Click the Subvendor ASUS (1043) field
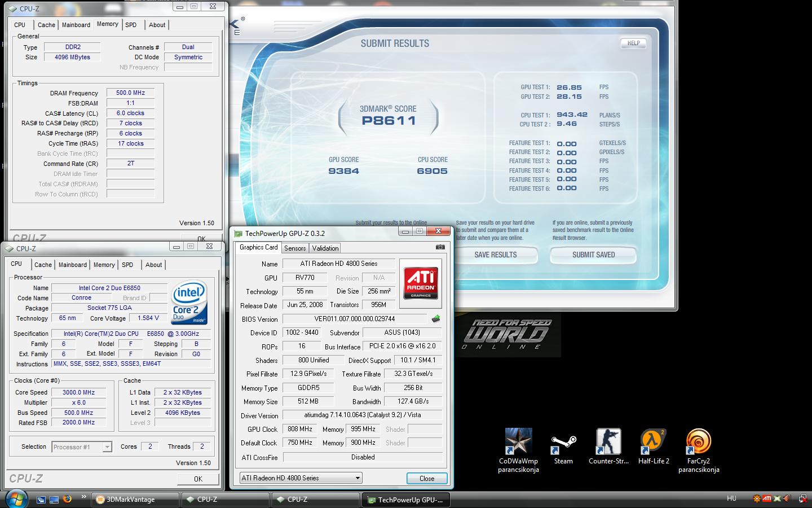 coord(403,332)
